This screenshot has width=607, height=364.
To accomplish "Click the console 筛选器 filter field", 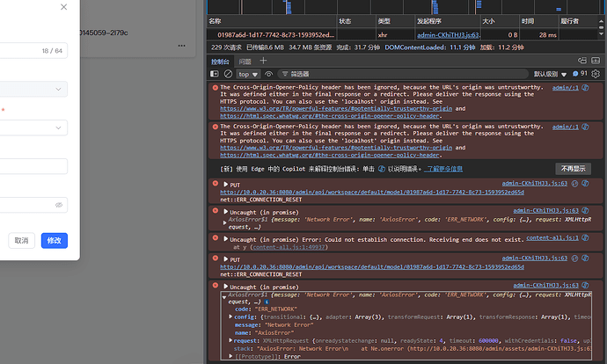I will pos(404,74).
